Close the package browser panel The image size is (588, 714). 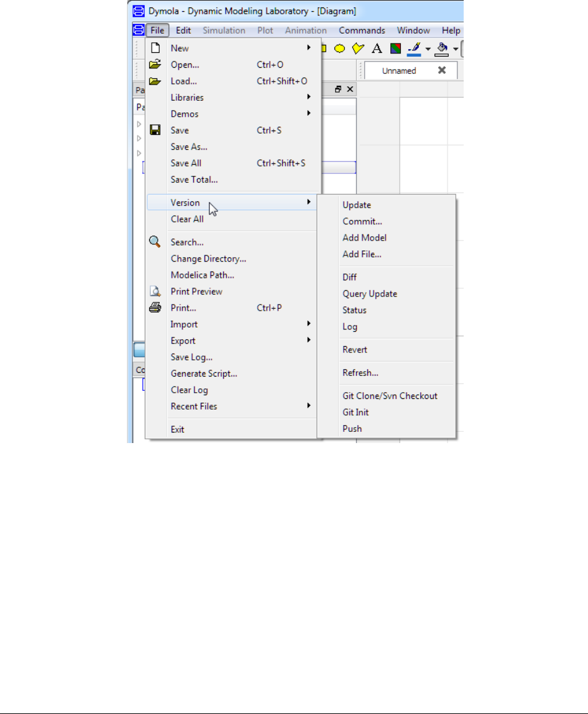pyautogui.click(x=350, y=89)
